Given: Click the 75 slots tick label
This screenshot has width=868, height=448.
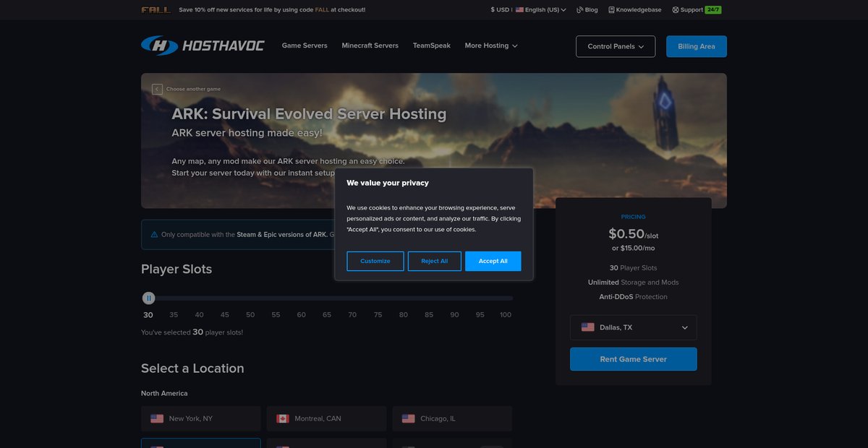Looking at the screenshot, I should 378,315.
